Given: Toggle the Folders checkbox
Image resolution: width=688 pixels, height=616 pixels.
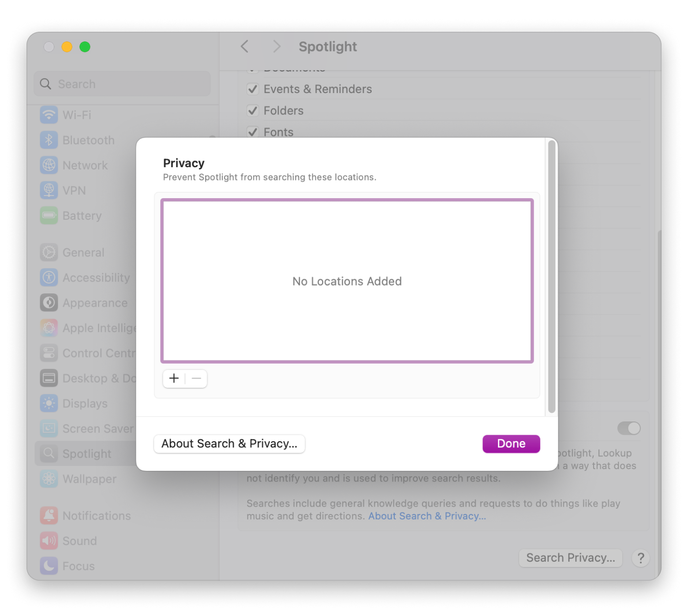Looking at the screenshot, I should point(253,110).
